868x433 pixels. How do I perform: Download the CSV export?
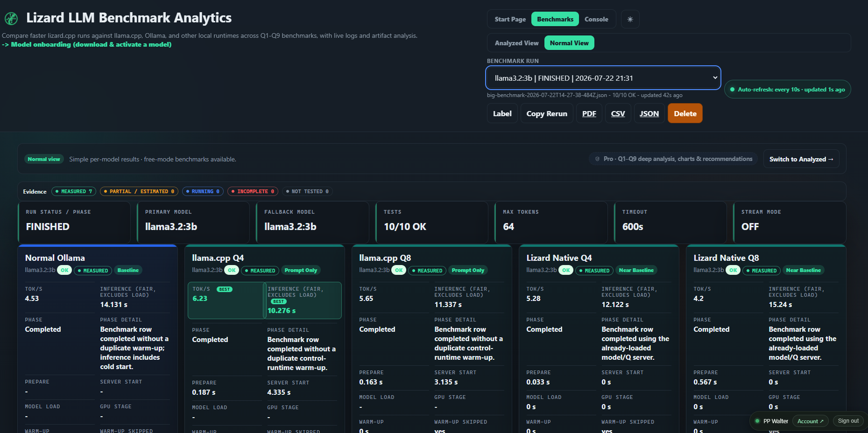[618, 113]
